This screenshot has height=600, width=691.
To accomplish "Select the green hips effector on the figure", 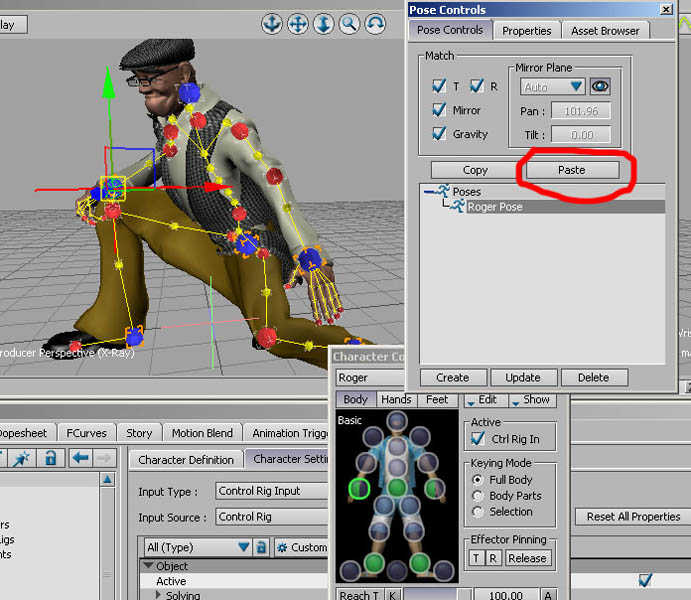I will point(397,487).
